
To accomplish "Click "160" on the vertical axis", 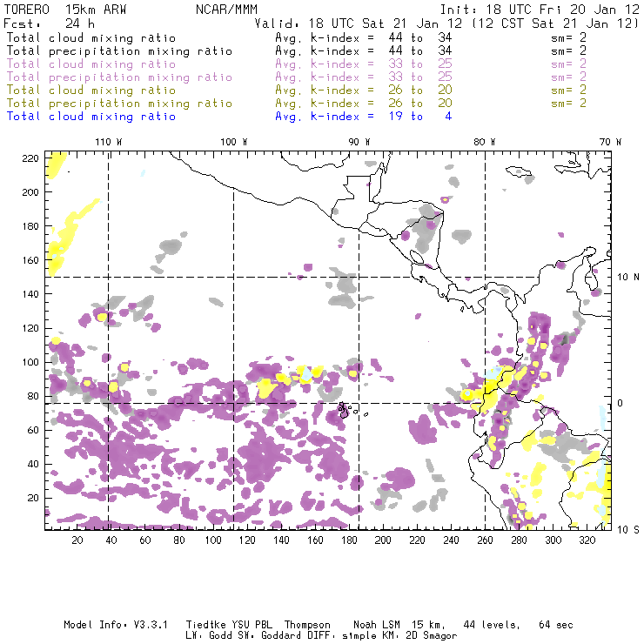I will coord(30,260).
